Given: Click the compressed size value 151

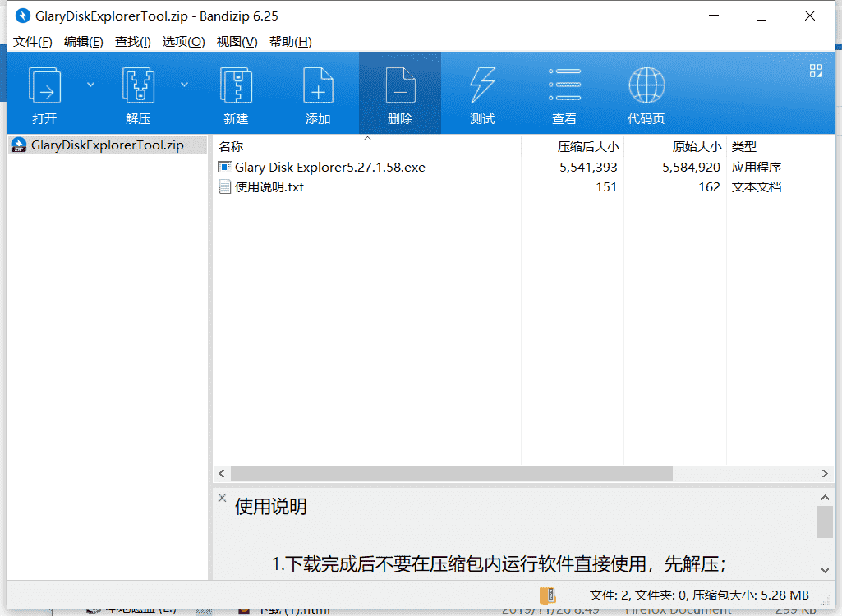Looking at the screenshot, I should 606,187.
